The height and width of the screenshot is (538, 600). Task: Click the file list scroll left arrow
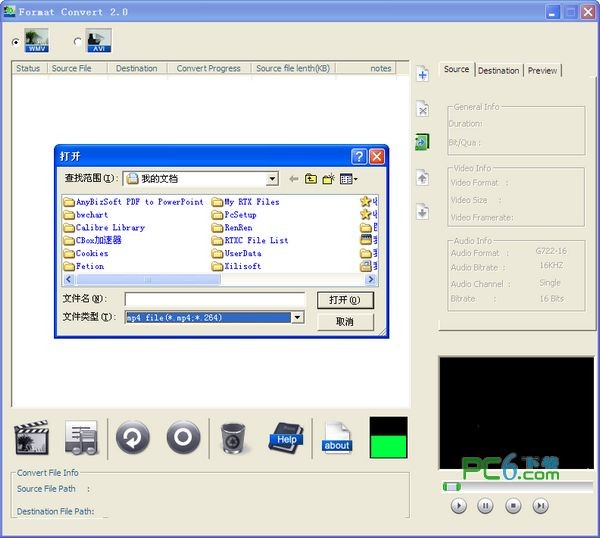coord(68,279)
